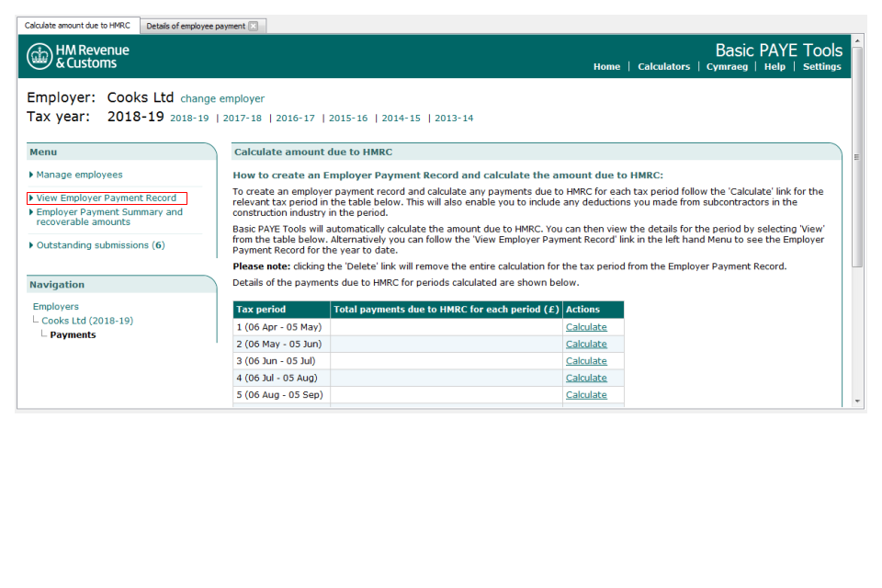
Task: Click the Navigation panel heading
Action: pos(57,285)
